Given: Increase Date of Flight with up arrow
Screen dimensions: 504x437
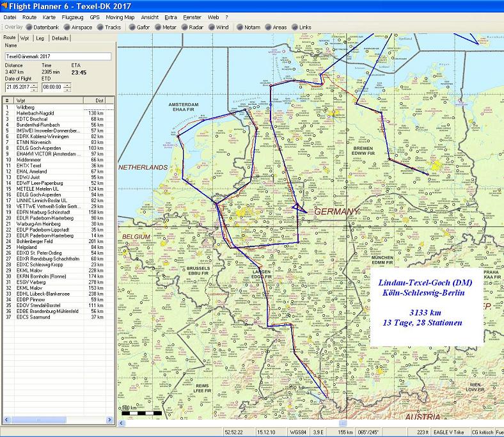Looking at the screenshot, I should point(34,84).
